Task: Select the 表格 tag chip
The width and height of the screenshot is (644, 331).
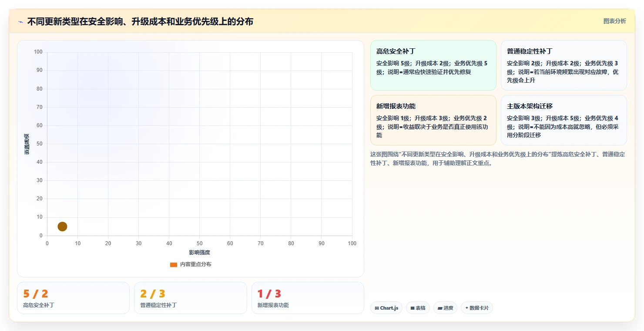Action: click(x=418, y=308)
